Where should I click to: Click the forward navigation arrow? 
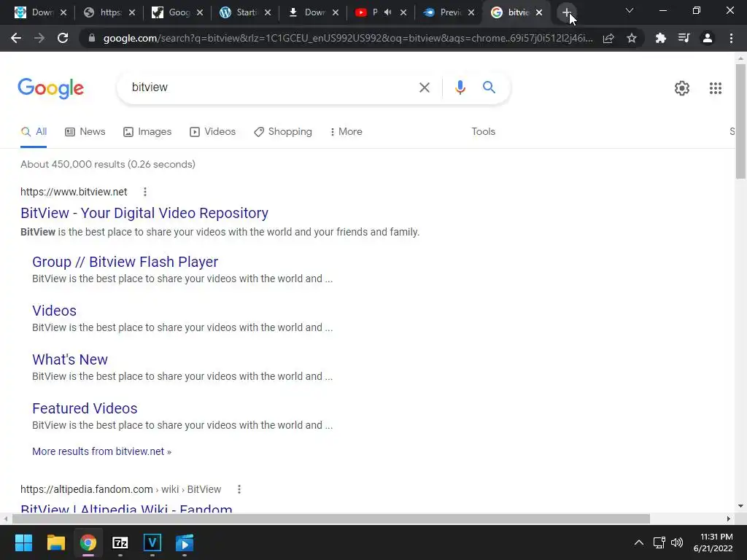[x=39, y=38]
